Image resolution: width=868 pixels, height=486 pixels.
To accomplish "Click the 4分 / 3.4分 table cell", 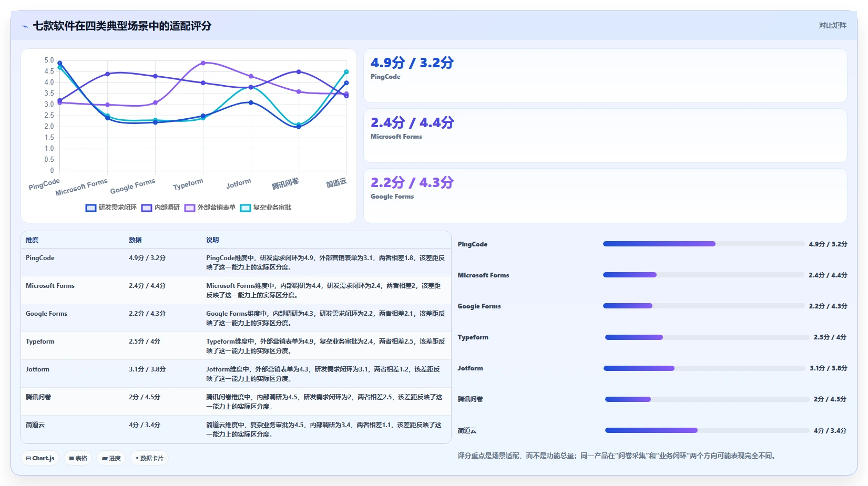I will [x=145, y=425].
